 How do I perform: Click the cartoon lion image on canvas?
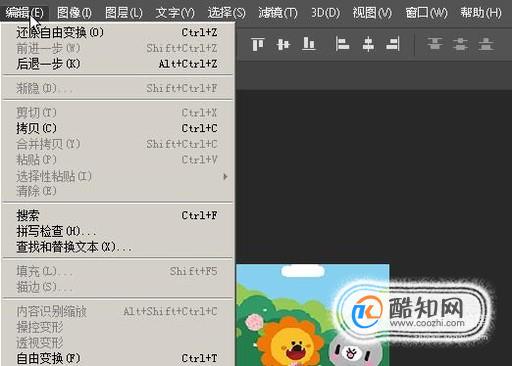291,343
